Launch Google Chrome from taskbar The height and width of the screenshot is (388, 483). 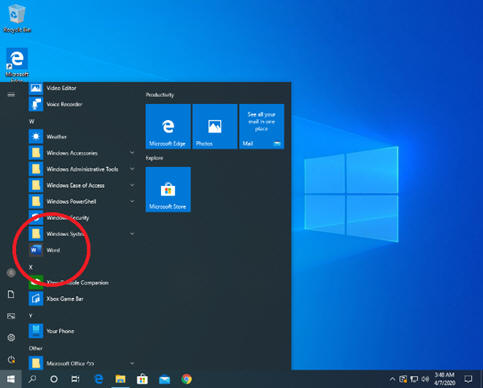point(186,379)
